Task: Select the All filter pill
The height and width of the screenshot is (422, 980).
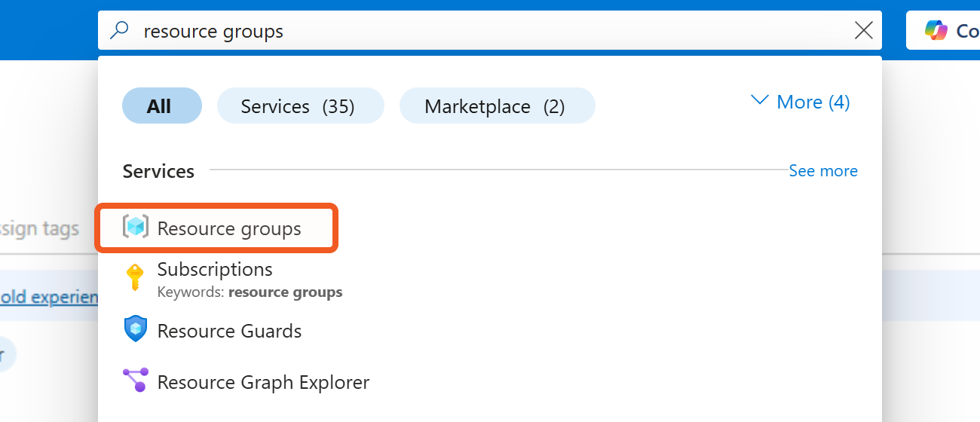Action: tap(161, 106)
